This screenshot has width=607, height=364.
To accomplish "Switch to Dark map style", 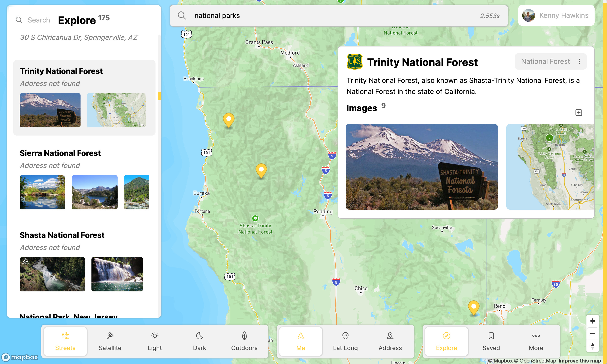I will click(199, 341).
